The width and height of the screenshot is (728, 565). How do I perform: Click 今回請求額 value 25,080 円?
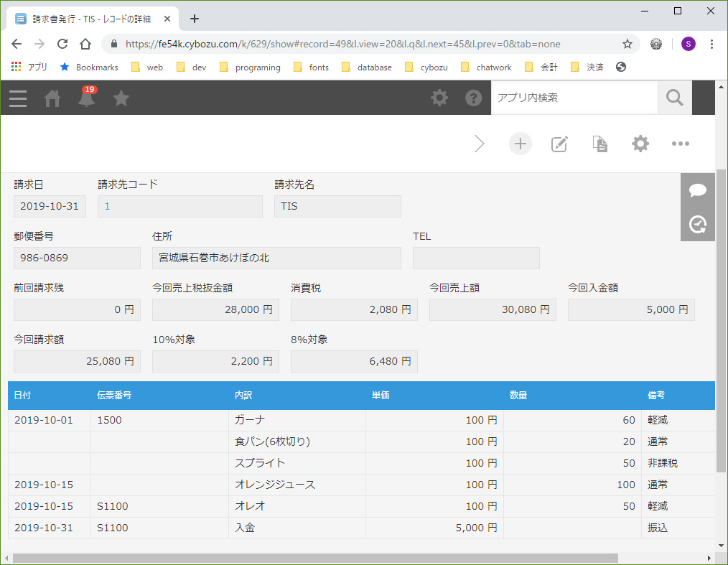coord(77,361)
